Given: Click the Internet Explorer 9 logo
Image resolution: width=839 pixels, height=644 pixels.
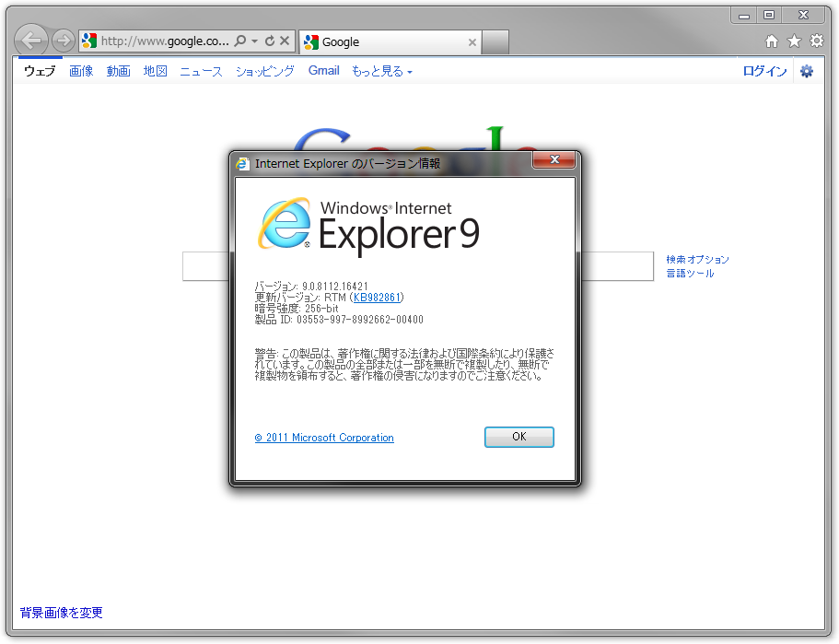Looking at the screenshot, I should coord(368,228).
